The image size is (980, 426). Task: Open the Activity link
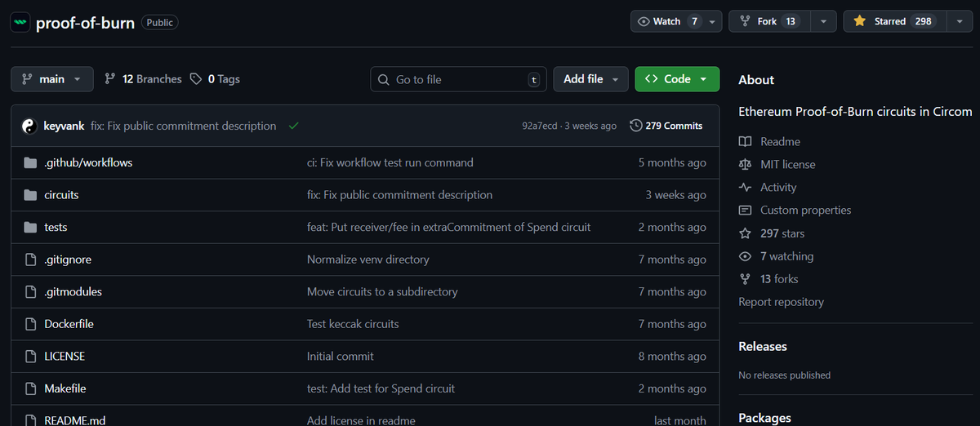tap(778, 187)
